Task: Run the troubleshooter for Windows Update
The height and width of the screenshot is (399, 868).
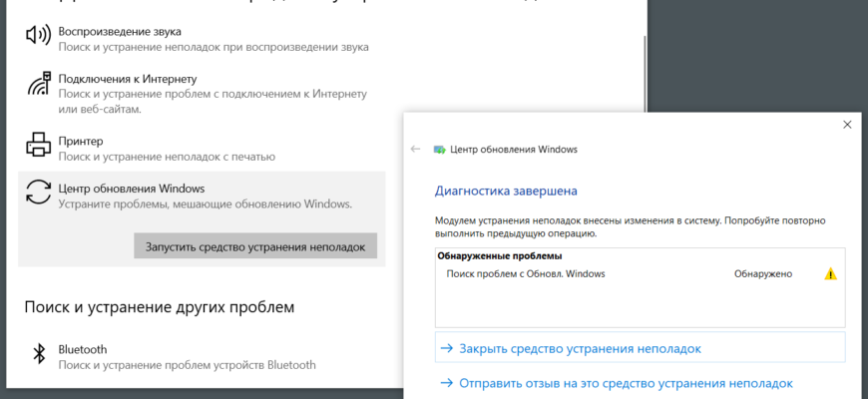Action: click(x=255, y=246)
